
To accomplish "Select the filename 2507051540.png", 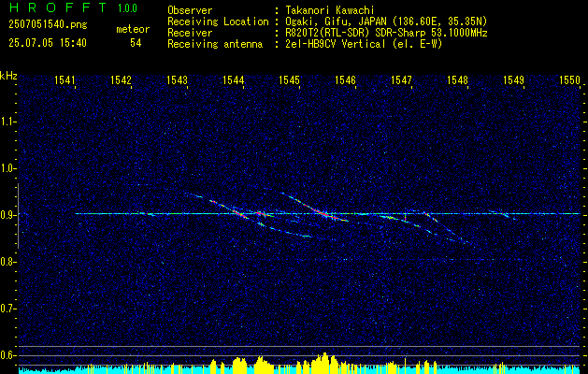I will 48,25.
